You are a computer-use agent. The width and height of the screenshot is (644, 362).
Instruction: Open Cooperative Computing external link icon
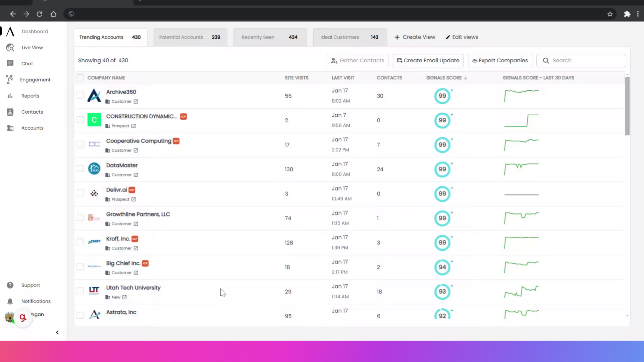coord(136,150)
